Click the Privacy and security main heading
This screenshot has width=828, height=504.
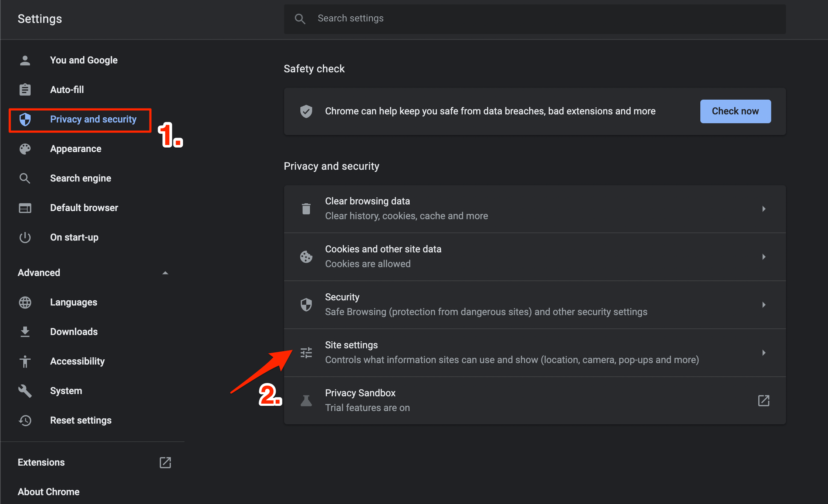pos(331,166)
